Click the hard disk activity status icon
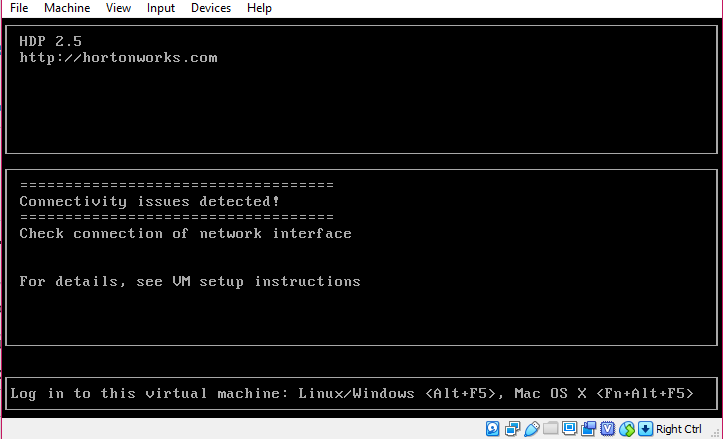723x439 pixels. 492,429
